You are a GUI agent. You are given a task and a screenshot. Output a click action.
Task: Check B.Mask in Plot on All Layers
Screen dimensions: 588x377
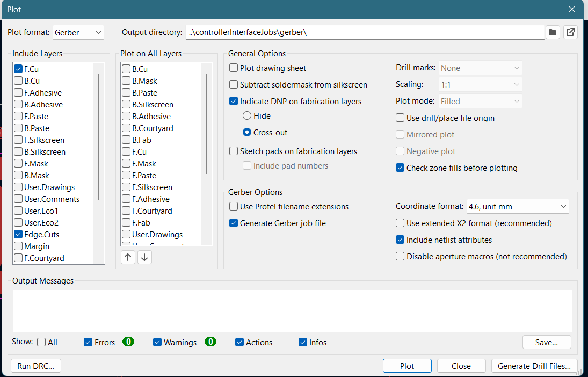click(x=126, y=81)
